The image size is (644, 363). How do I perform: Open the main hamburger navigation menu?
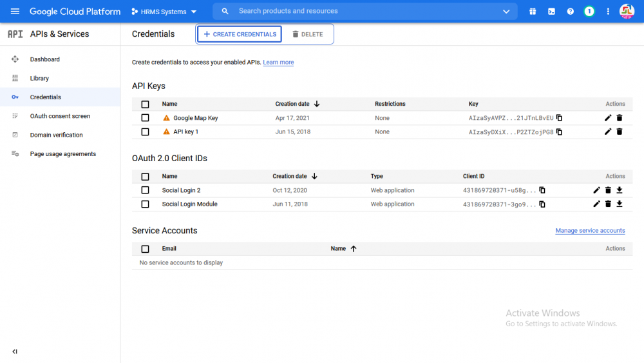click(x=15, y=12)
